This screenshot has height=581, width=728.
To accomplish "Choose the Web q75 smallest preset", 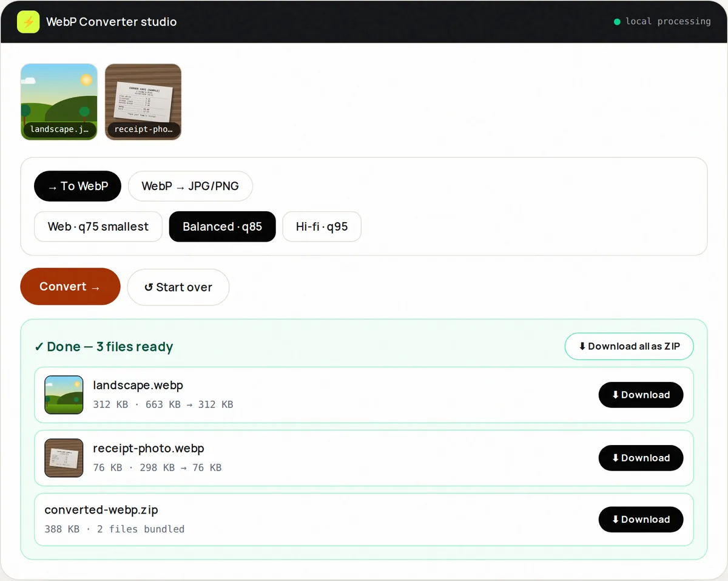I will (x=98, y=226).
